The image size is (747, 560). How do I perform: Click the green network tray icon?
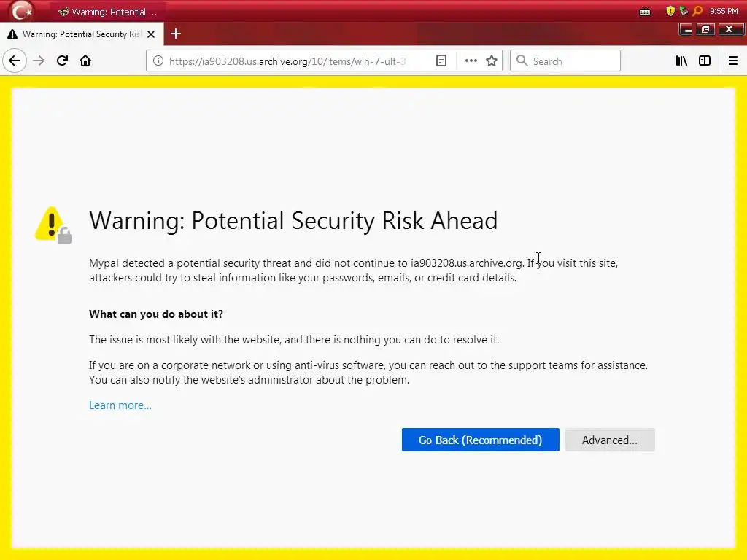684,10
